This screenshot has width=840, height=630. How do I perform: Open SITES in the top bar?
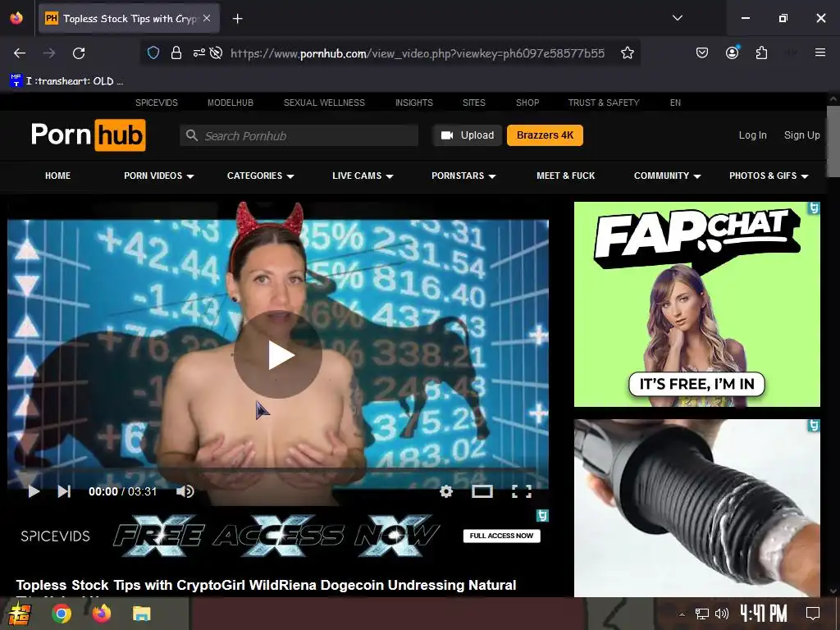coord(474,103)
